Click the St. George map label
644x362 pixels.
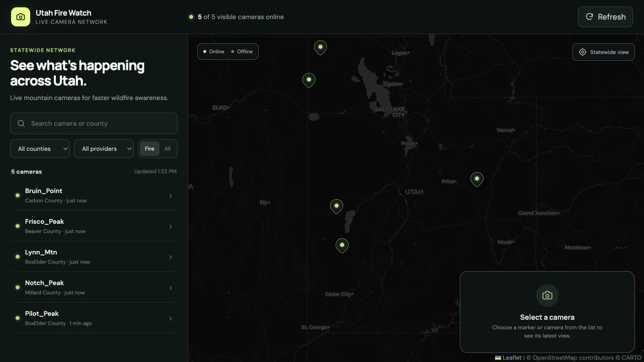[x=314, y=327]
